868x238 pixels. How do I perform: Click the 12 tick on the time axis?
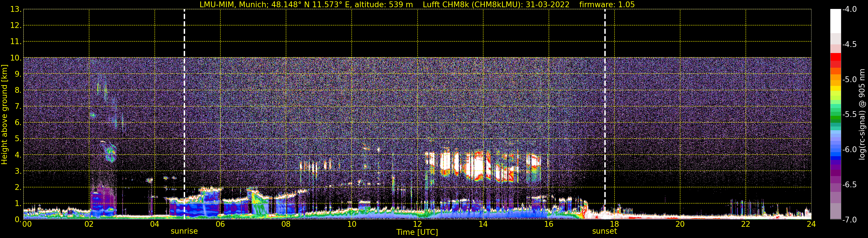417,224
